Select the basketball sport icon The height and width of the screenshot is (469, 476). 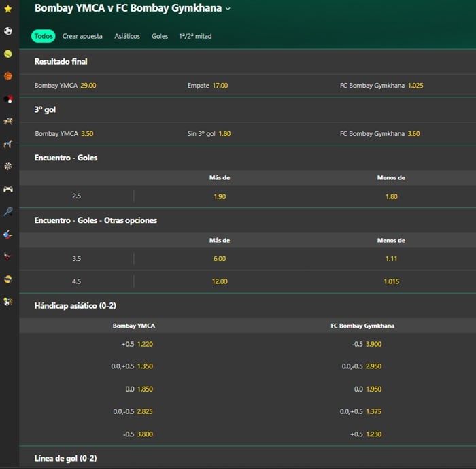[x=8, y=76]
